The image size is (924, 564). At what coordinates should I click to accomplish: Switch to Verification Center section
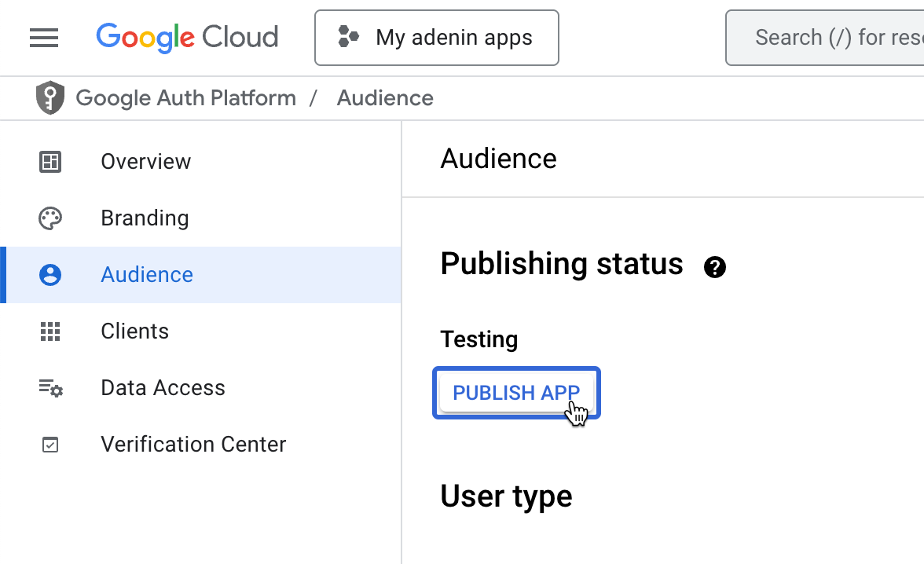pos(193,445)
